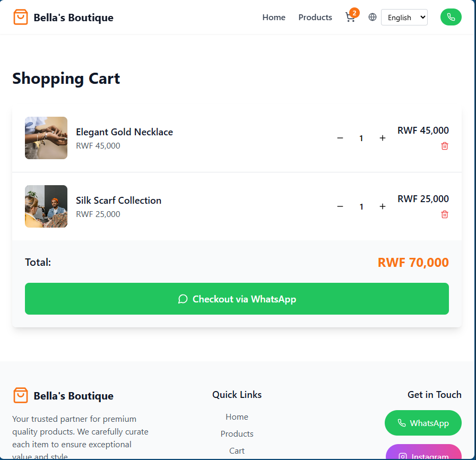Open the shopping cart icon
This screenshot has height=460, width=476.
coord(350,17)
